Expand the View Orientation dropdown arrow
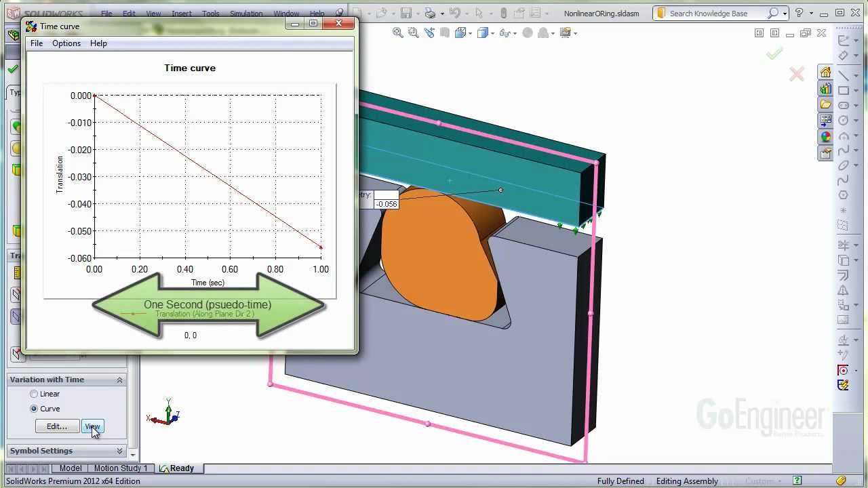 pos(471,33)
